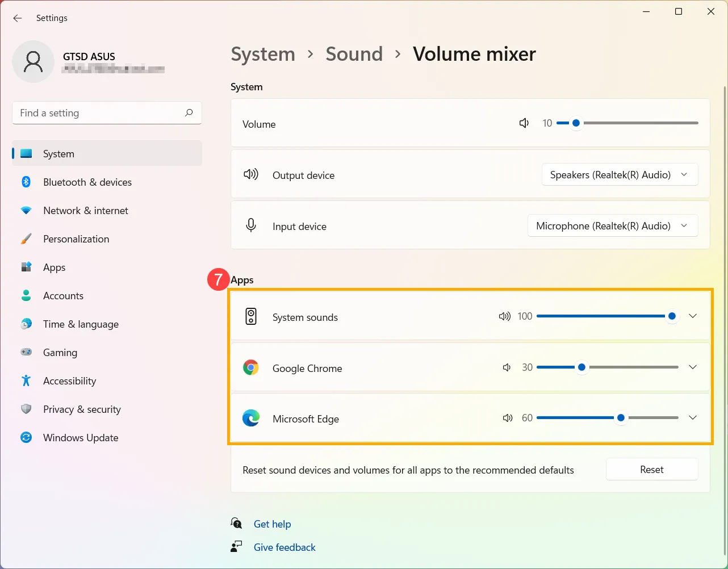Expand Microsoft Edge volume options

click(x=692, y=417)
